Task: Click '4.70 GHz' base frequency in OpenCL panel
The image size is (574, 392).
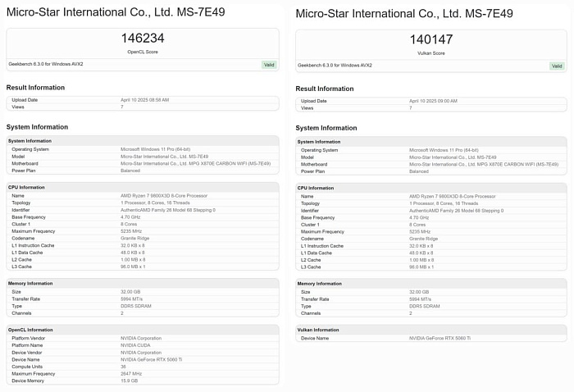Action: pos(130,217)
